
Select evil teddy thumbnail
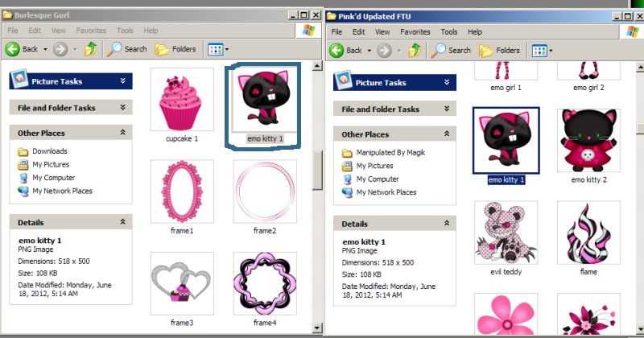click(x=506, y=233)
